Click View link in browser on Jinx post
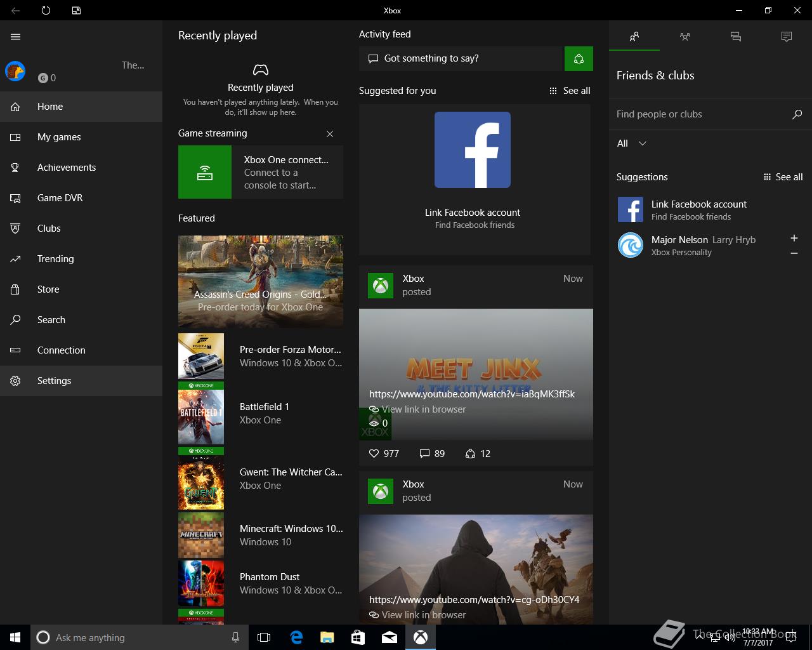 point(417,409)
